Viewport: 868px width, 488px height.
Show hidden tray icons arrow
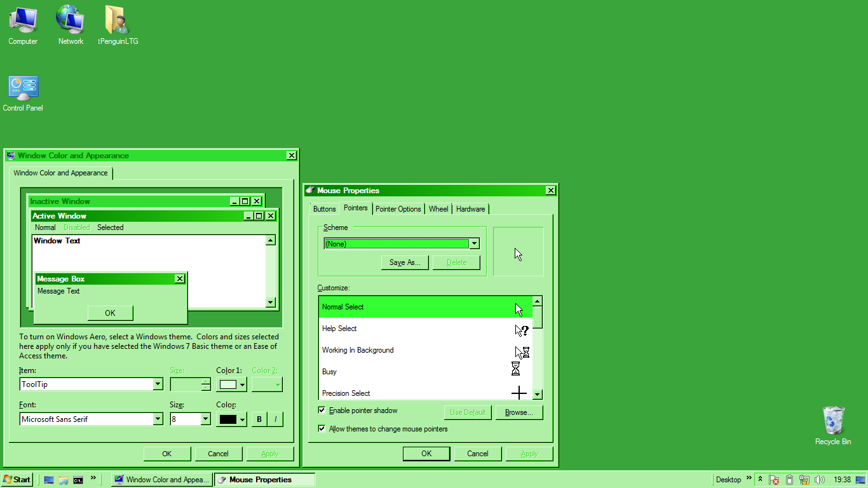point(760,479)
